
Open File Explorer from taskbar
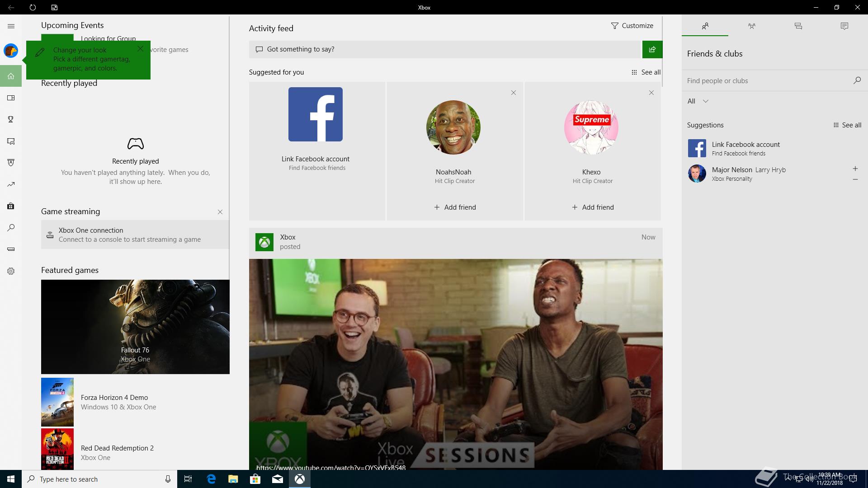(x=233, y=479)
